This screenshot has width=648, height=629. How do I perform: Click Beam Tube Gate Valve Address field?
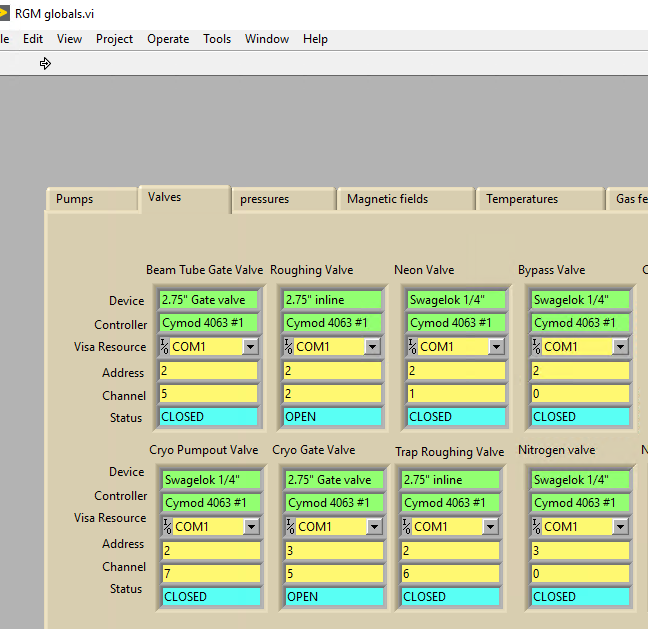click(208, 371)
